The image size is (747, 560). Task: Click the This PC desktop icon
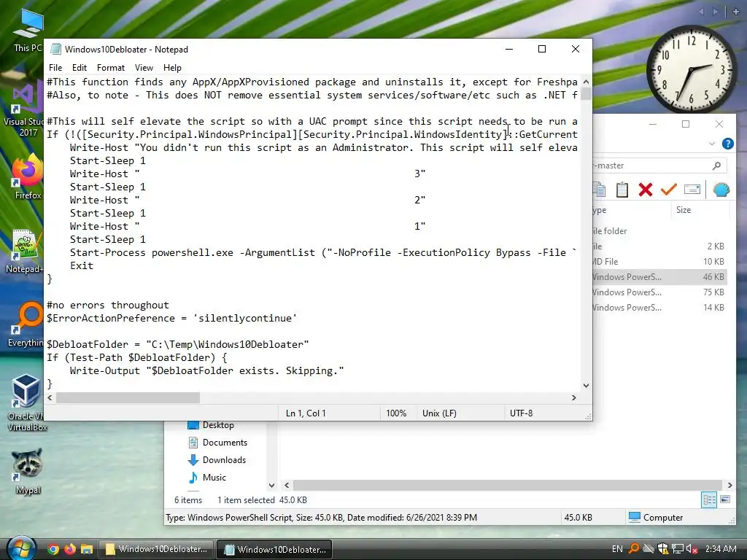[27, 31]
